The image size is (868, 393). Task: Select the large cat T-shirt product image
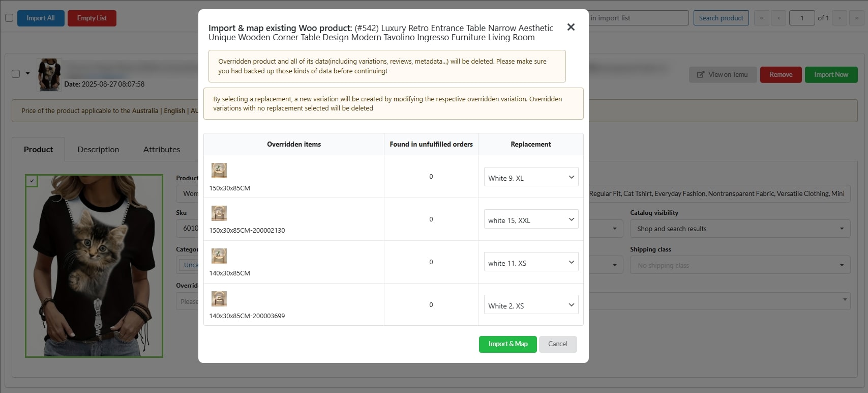pos(94,266)
